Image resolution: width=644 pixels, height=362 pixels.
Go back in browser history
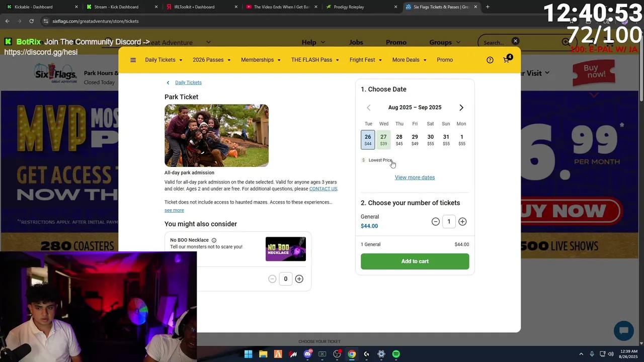tap(7, 21)
